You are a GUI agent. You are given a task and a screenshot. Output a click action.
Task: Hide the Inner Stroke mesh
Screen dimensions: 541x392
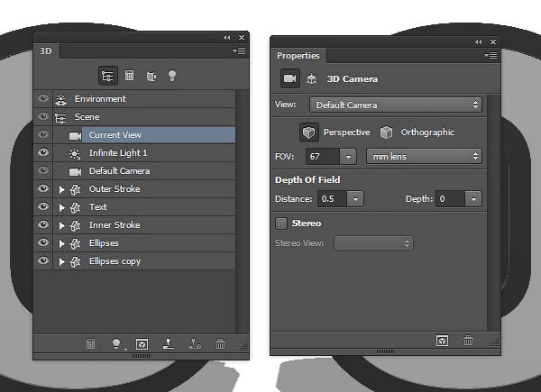tap(43, 224)
